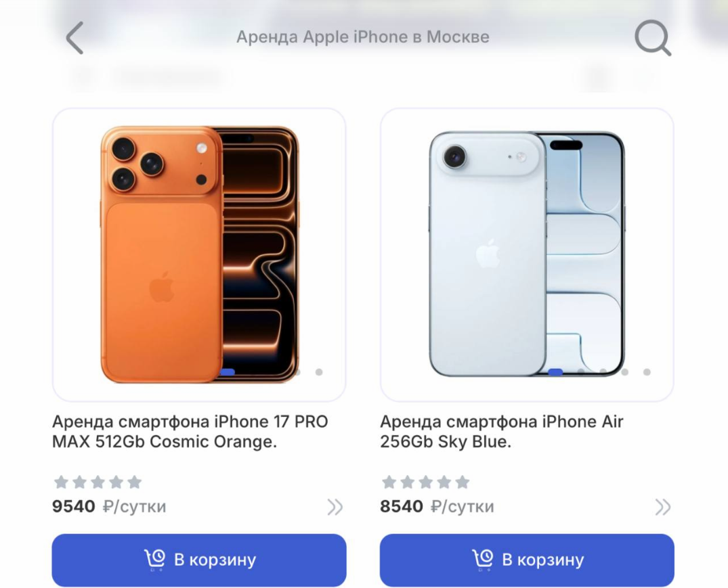Select active blue carousel indicator on iPhone Air
The image size is (728, 588).
click(556, 372)
